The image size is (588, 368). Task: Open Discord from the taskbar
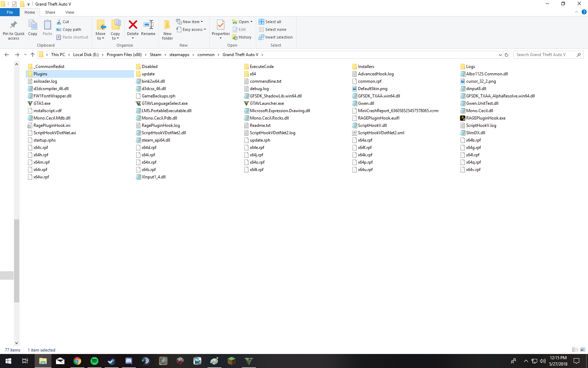pyautogui.click(x=129, y=361)
